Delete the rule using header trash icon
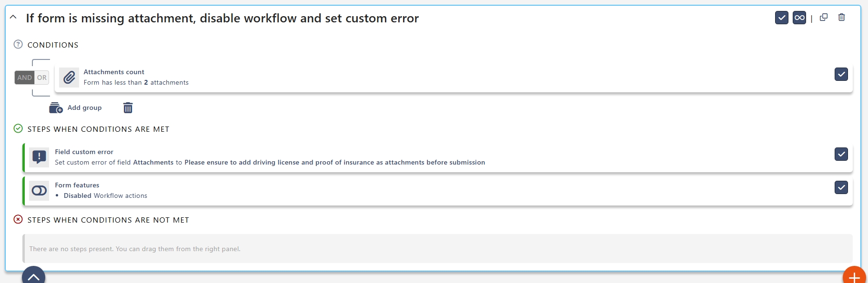This screenshot has width=868, height=283. (842, 18)
